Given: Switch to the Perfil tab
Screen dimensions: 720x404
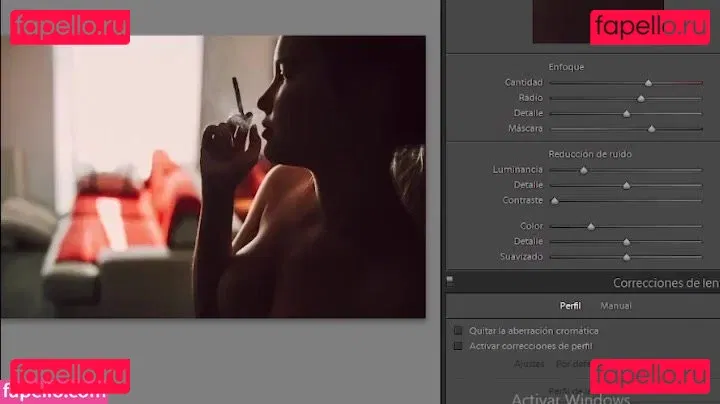Looking at the screenshot, I should tap(569, 306).
